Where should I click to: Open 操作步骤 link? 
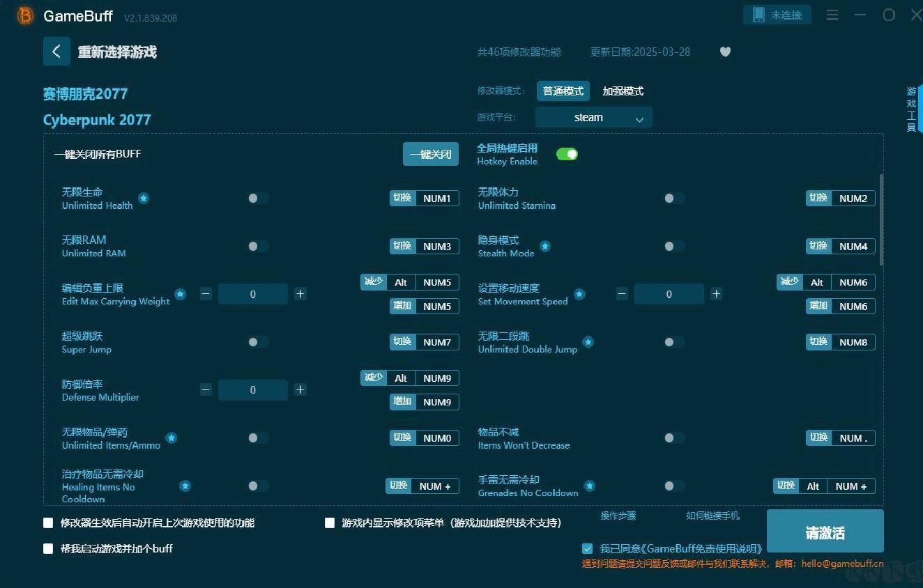point(618,516)
